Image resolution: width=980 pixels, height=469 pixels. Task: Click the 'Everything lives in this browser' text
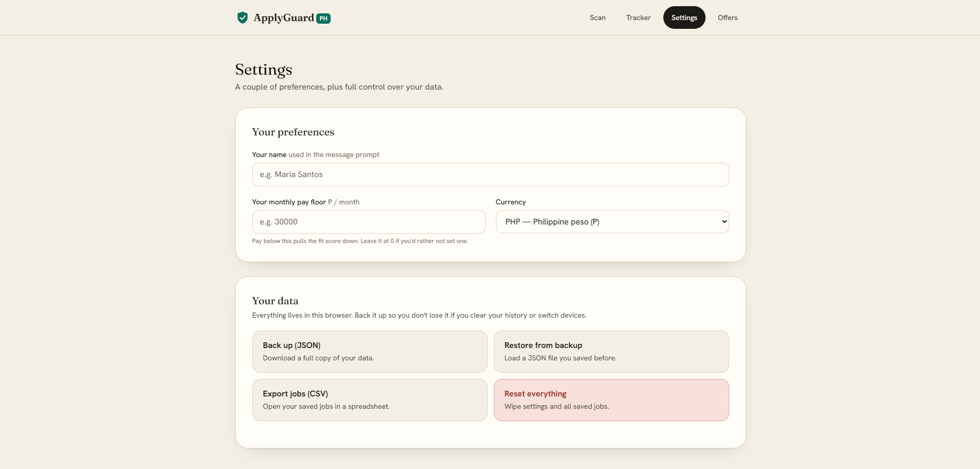tap(419, 315)
